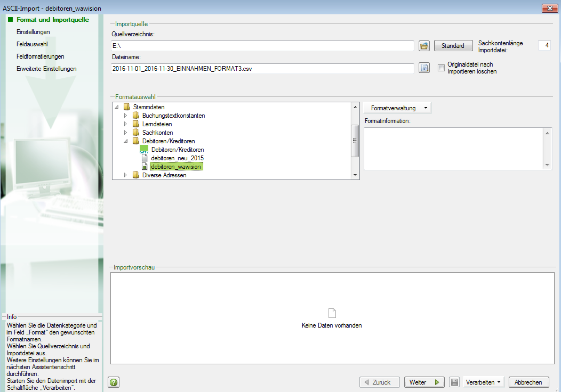Viewport: 561px width, 392px height.
Task: Click the Lerndateien folder icon
Action: pyautogui.click(x=136, y=124)
